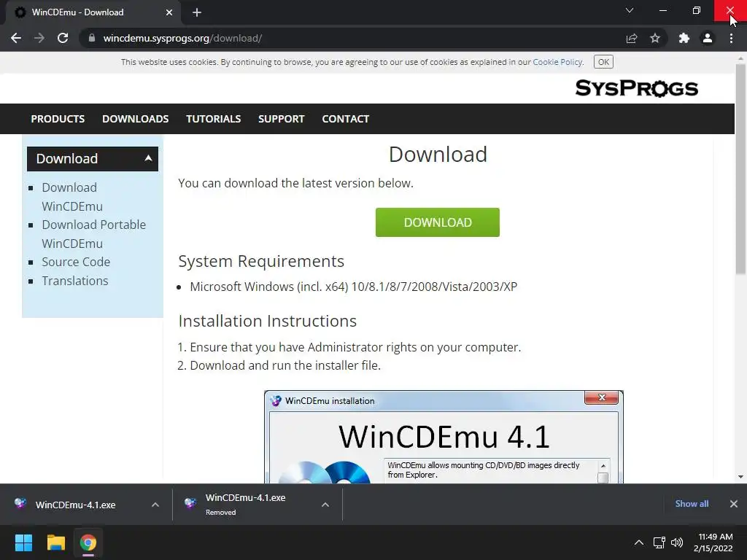
Task: Open the SUPPORT menu
Action: tap(281, 119)
